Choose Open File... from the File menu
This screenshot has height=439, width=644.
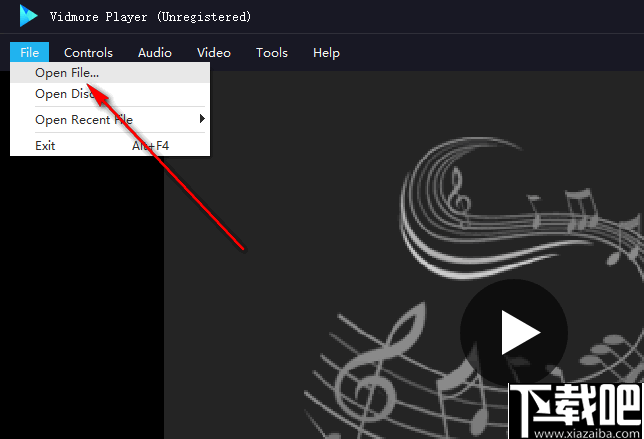pyautogui.click(x=67, y=72)
